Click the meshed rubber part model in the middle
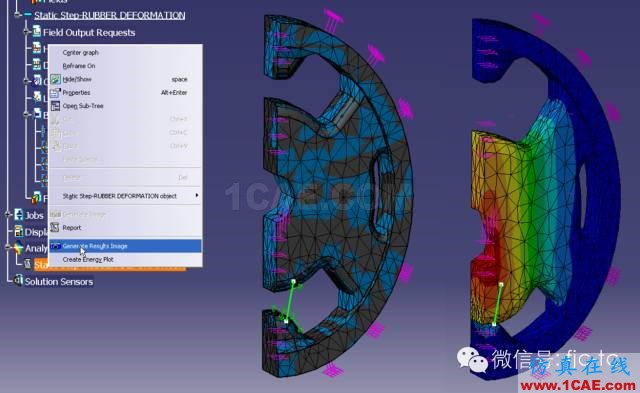Image resolution: width=640 pixels, height=393 pixels. coord(339,196)
